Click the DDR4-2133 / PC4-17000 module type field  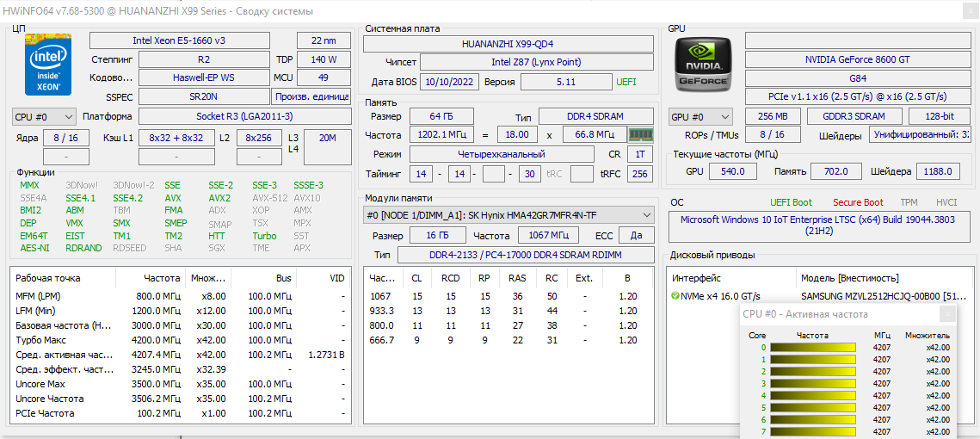click(526, 255)
